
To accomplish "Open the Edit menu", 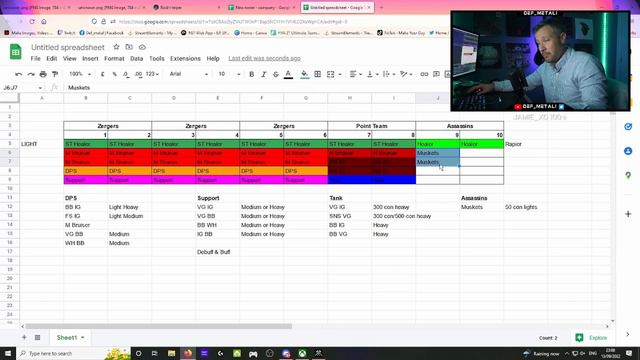I will tap(51, 59).
